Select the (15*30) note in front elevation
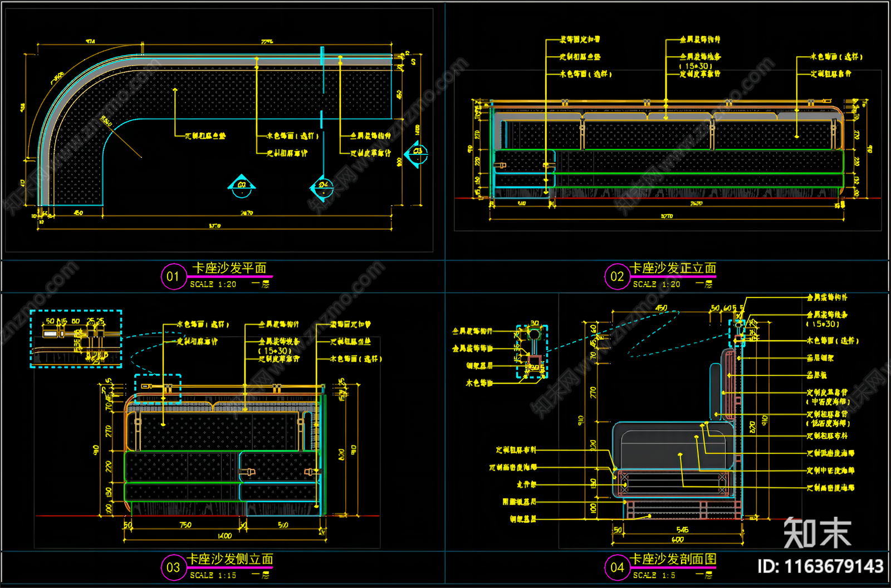 click(x=695, y=66)
